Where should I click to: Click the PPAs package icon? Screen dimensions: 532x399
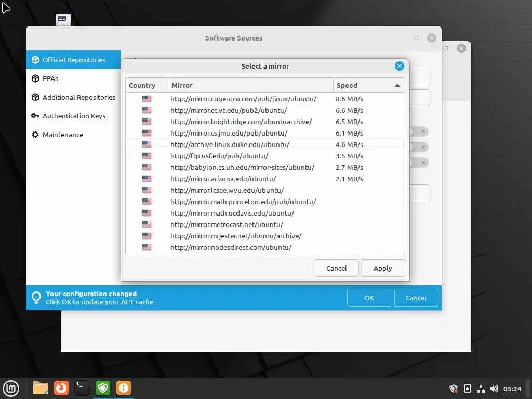(x=35, y=78)
